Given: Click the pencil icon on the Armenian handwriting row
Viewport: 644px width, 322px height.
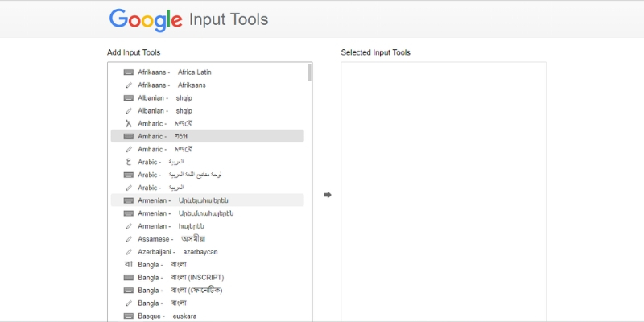Looking at the screenshot, I should 129,226.
